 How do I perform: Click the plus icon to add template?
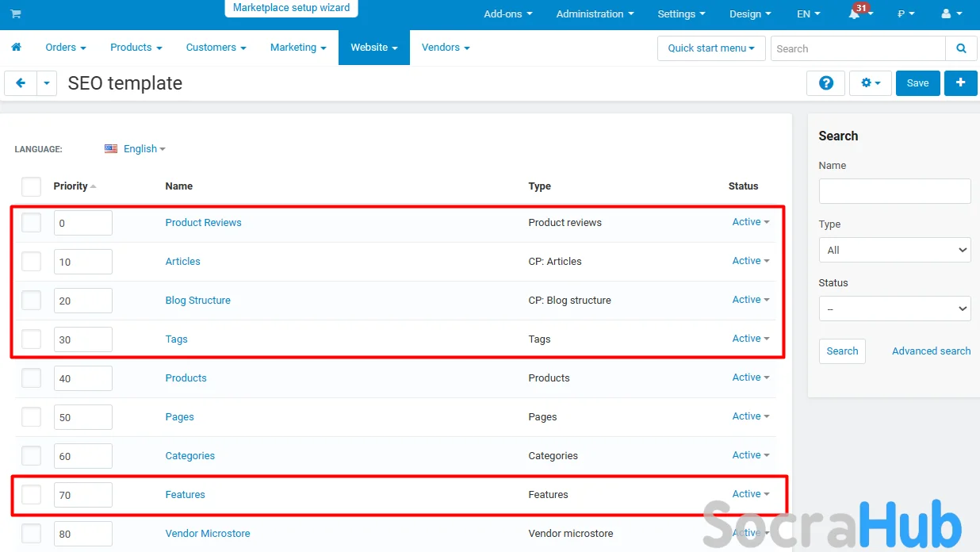960,83
